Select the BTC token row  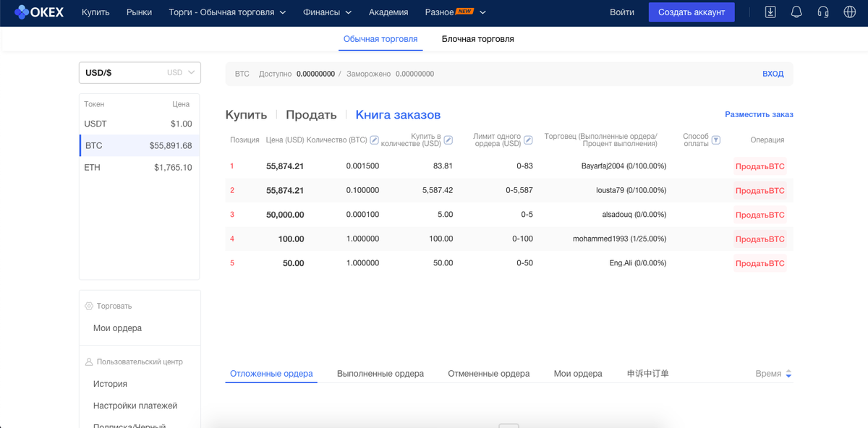point(140,145)
